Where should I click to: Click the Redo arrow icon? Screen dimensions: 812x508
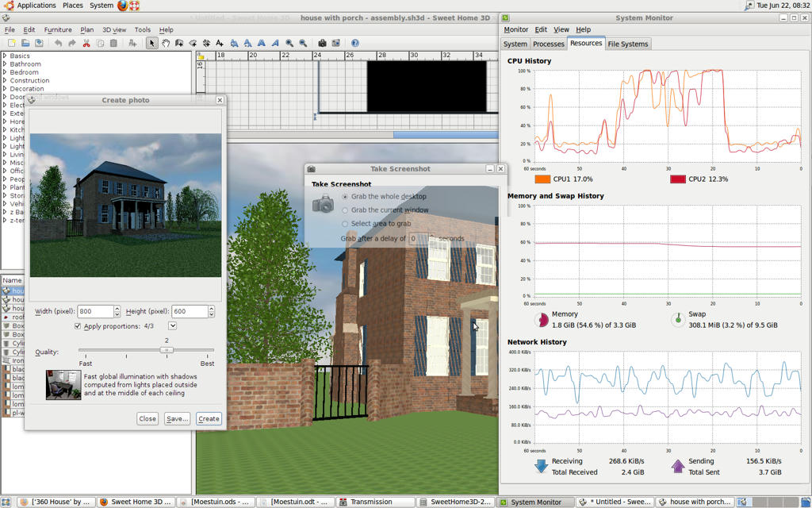[72, 43]
